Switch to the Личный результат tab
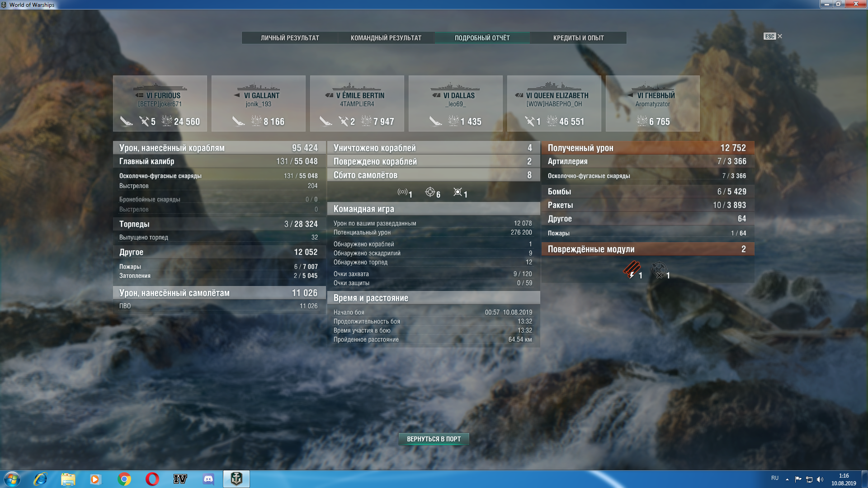 [290, 38]
